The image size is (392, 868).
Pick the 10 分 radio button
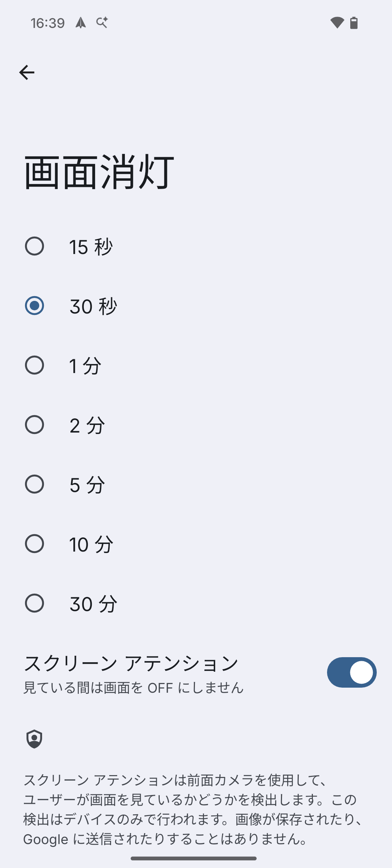[x=34, y=544]
